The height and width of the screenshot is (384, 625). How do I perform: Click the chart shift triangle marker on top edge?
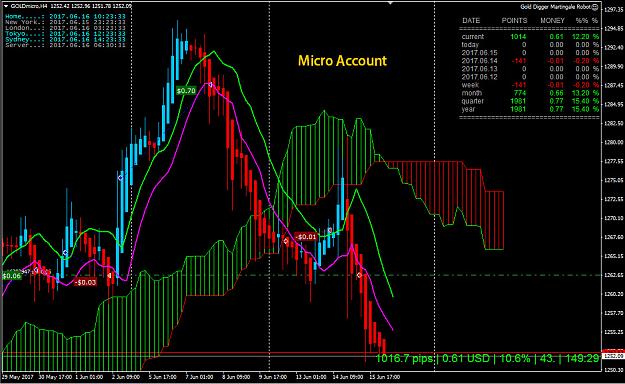(391, 3)
